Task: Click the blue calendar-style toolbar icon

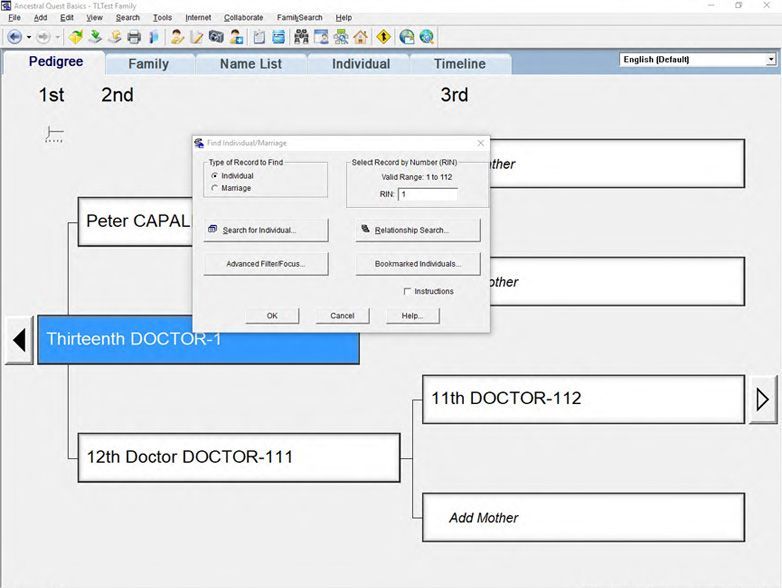Action: [x=279, y=37]
